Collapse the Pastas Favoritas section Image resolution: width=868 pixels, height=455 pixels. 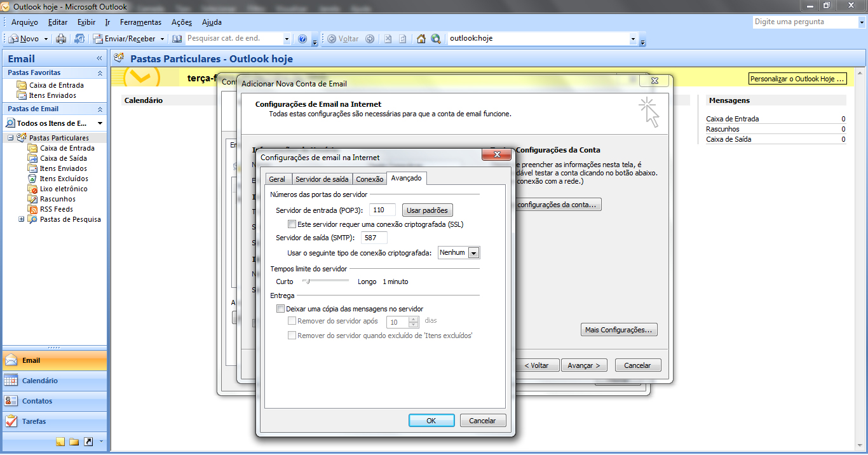coord(99,73)
